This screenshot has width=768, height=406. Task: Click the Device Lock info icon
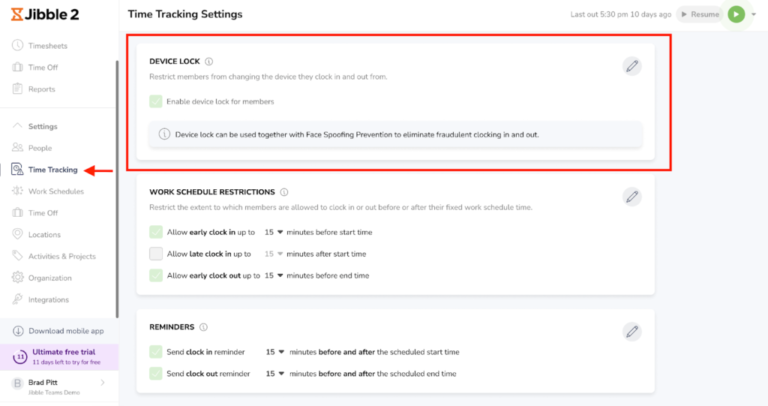(209, 61)
